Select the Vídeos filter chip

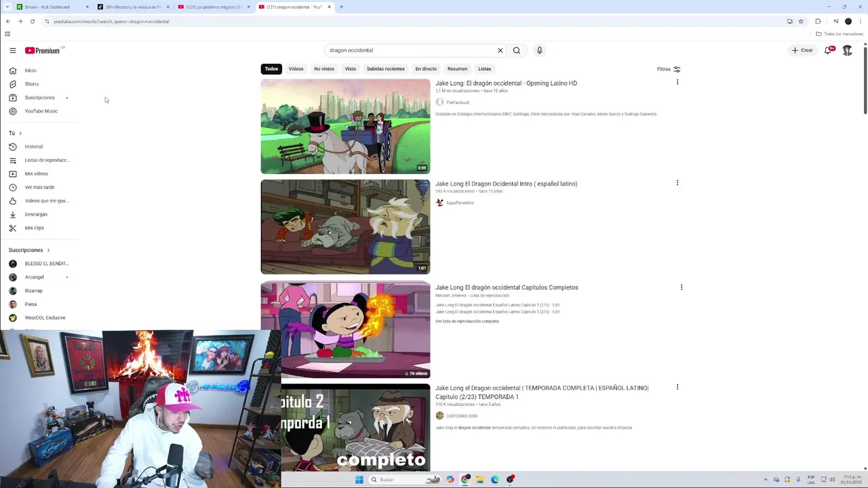296,68
